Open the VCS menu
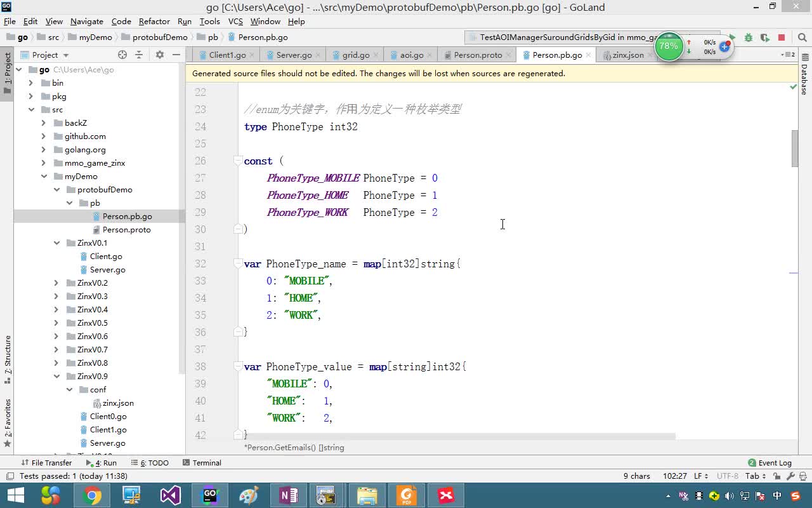 coord(235,21)
